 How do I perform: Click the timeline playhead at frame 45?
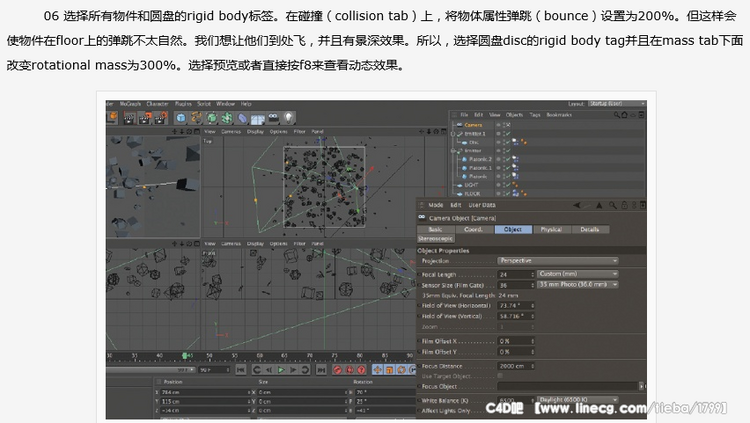(185, 356)
